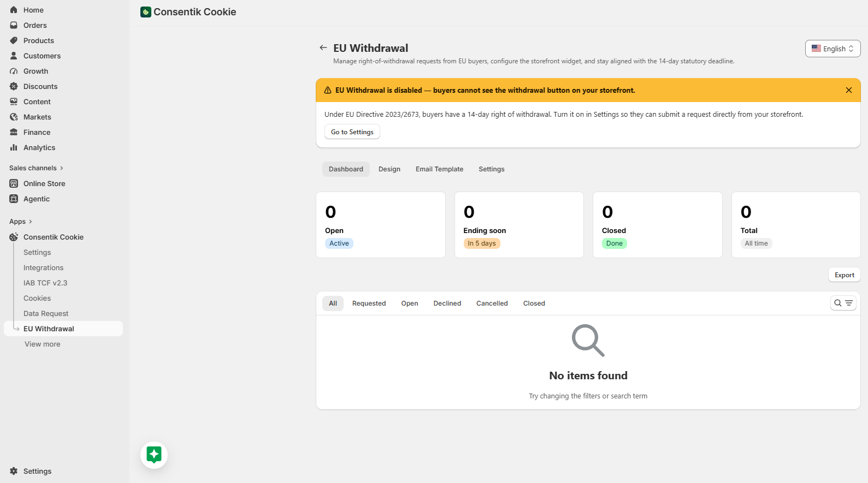
Task: Open Integrations in app submenu
Action: 44,267
